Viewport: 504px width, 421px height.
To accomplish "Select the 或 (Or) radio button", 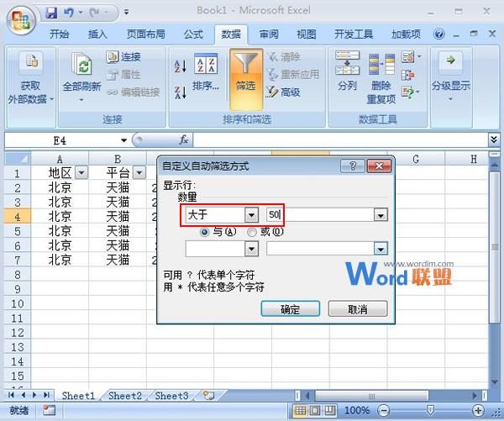I will (252, 232).
